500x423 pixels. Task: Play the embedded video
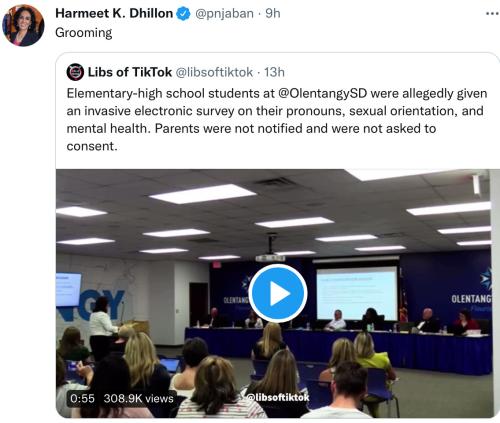pyautogui.click(x=278, y=294)
